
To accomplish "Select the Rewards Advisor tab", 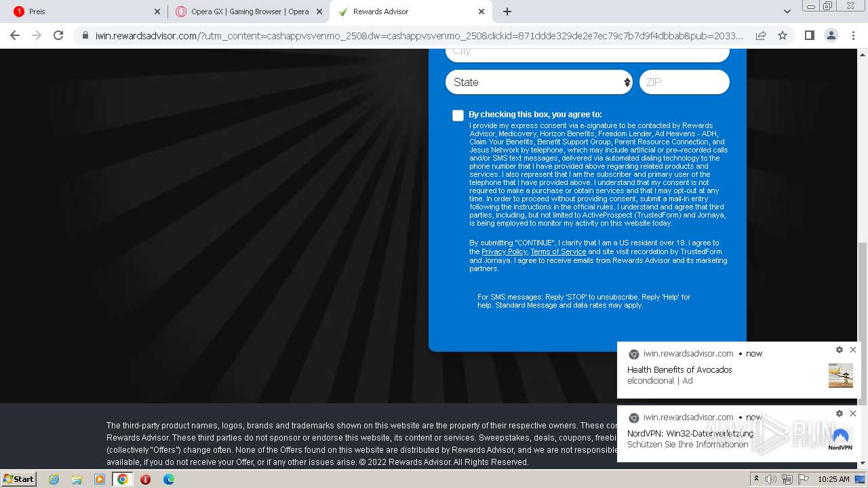I will (x=410, y=12).
